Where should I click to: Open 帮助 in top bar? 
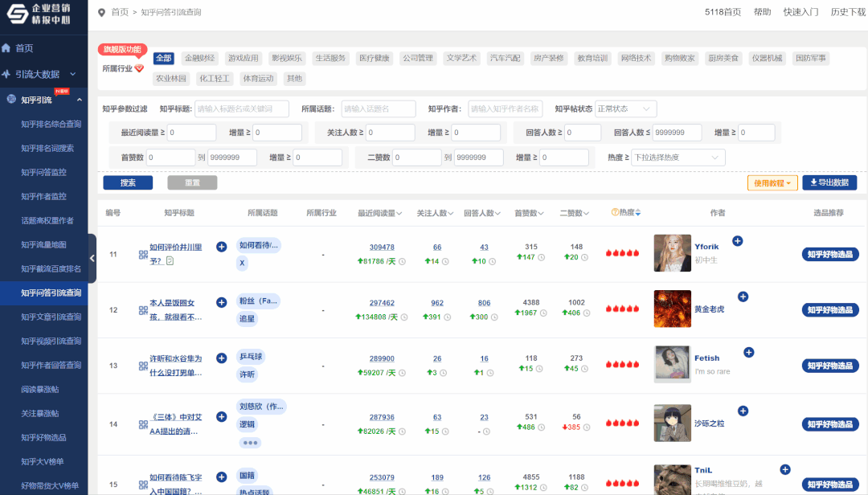tap(762, 12)
